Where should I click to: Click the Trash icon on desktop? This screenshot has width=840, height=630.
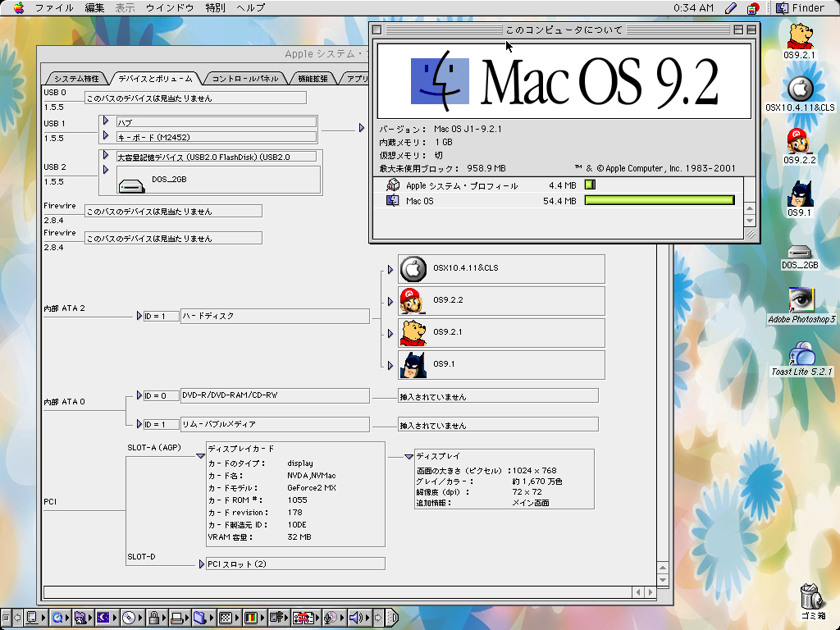point(810,596)
